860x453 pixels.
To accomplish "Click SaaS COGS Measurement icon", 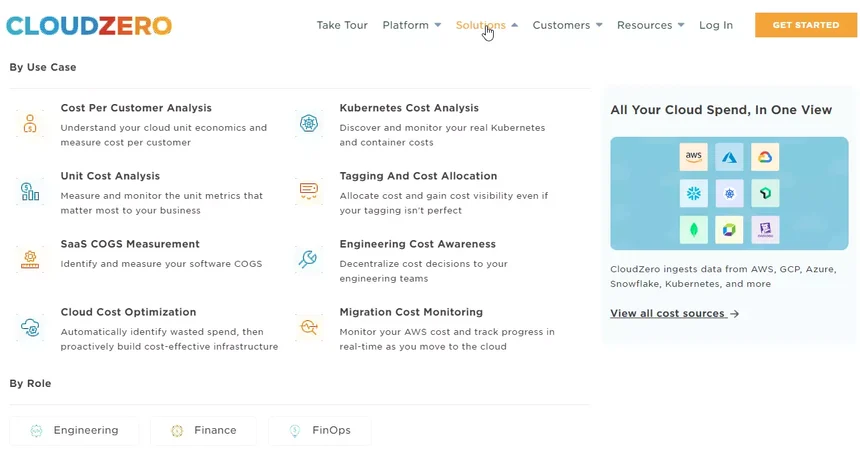I will [30, 259].
